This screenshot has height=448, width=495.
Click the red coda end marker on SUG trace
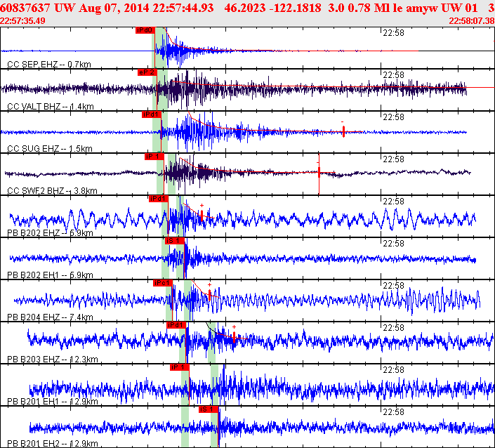coord(343,131)
